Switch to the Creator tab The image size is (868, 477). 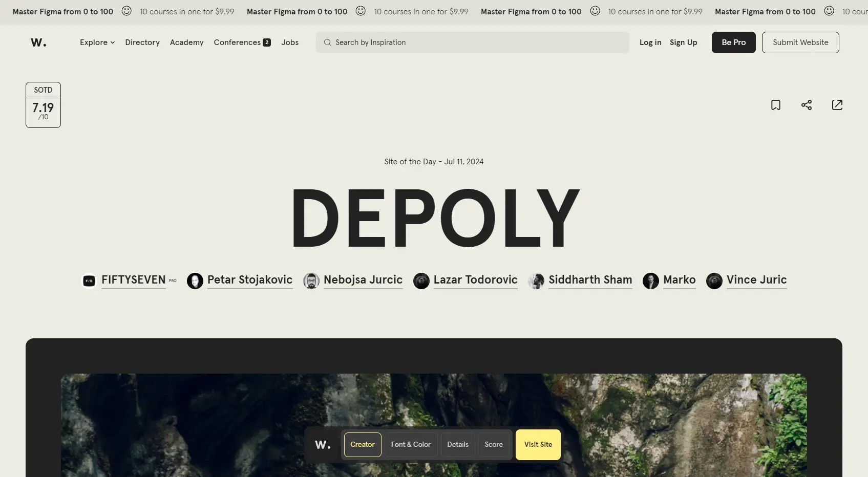[x=363, y=445]
